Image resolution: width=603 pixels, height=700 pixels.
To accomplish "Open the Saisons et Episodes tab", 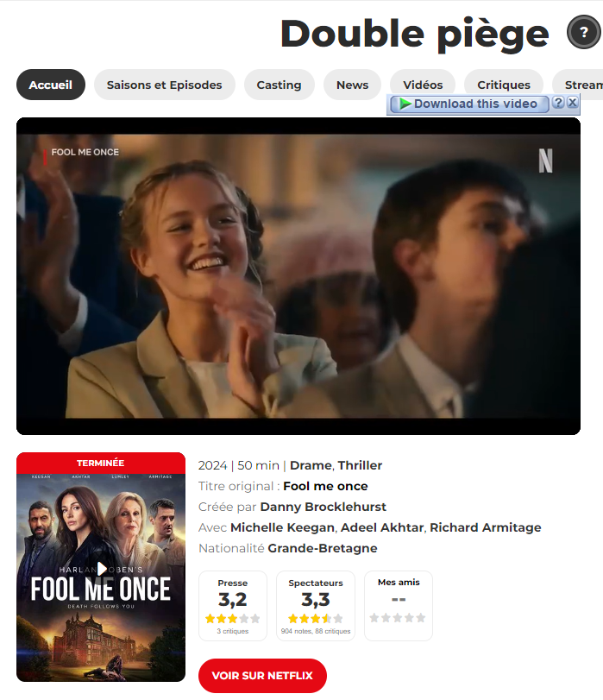I will 164,85.
